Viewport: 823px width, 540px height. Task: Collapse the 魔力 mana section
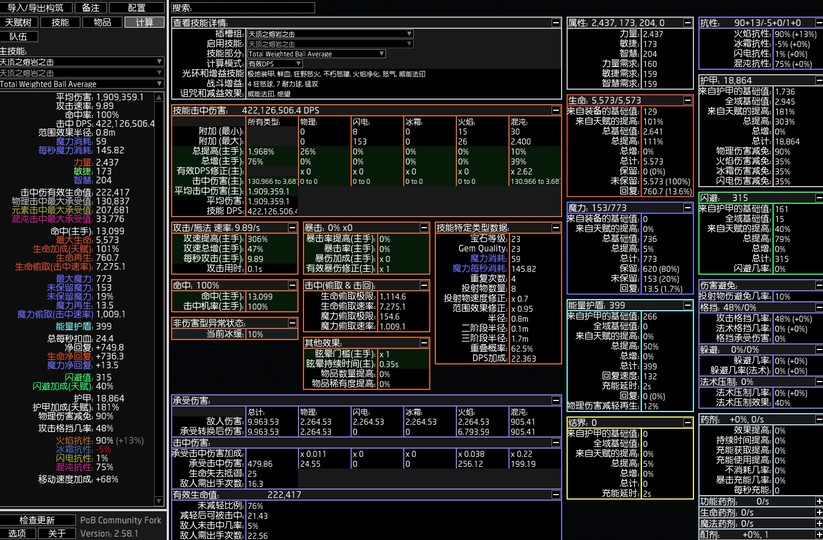689,207
